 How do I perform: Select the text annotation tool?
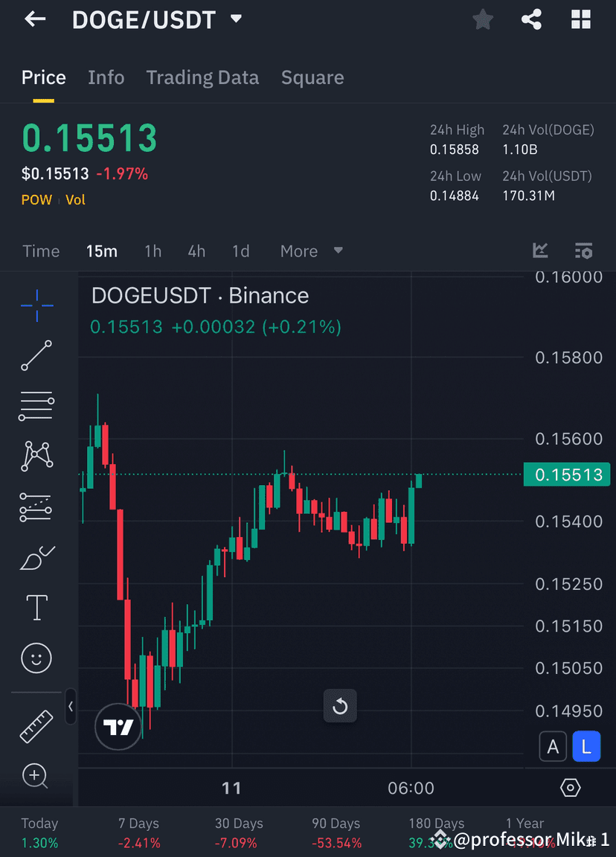(36, 607)
